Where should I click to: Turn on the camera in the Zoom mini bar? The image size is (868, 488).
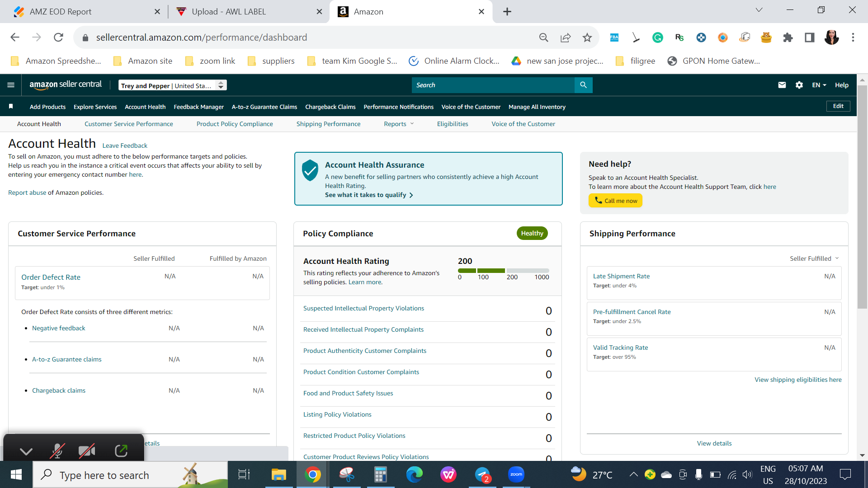[87, 450]
